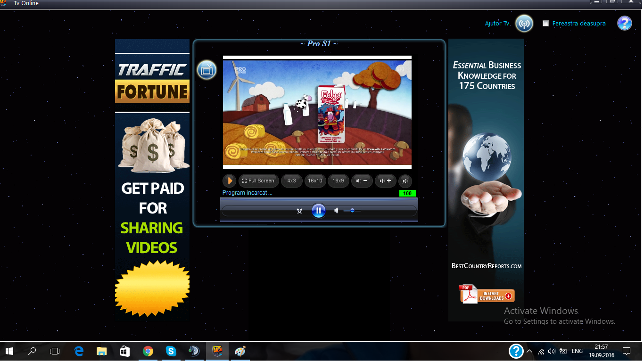Open Skype from the taskbar

pyautogui.click(x=171, y=351)
